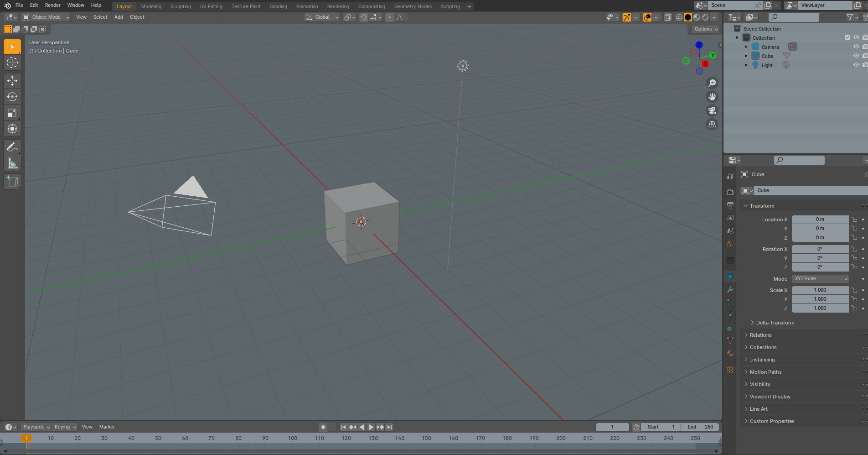Activate the 3D Cursor tool
Image resolution: width=868 pixels, height=455 pixels.
click(x=12, y=63)
